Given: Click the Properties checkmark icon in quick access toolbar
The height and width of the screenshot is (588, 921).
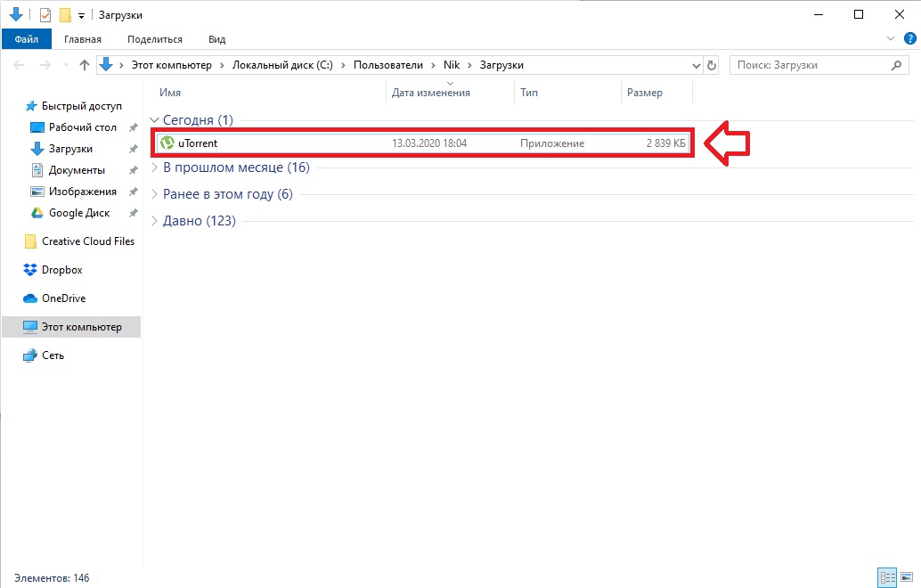Looking at the screenshot, I should (45, 14).
